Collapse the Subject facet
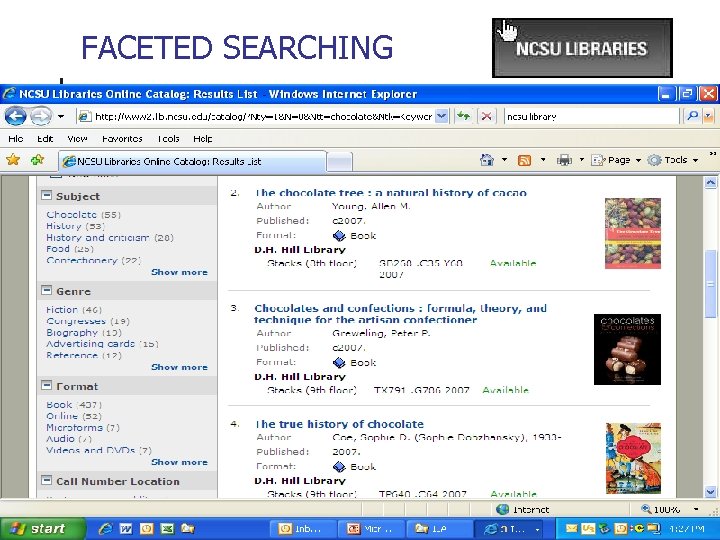720x540 pixels. [46, 196]
